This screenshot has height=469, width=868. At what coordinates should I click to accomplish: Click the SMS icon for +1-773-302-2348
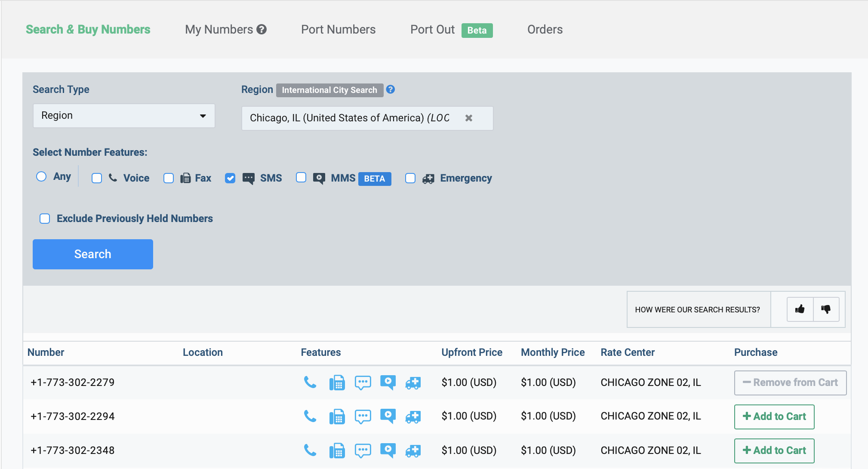point(363,450)
